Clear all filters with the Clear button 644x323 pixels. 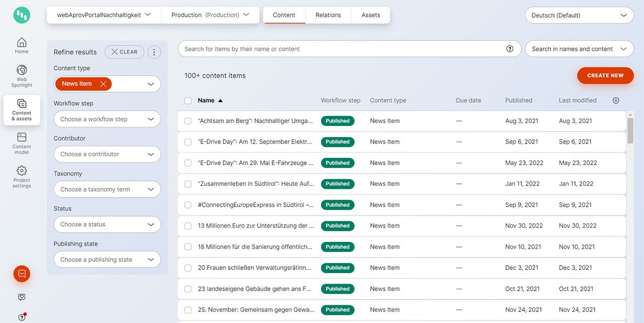[124, 52]
